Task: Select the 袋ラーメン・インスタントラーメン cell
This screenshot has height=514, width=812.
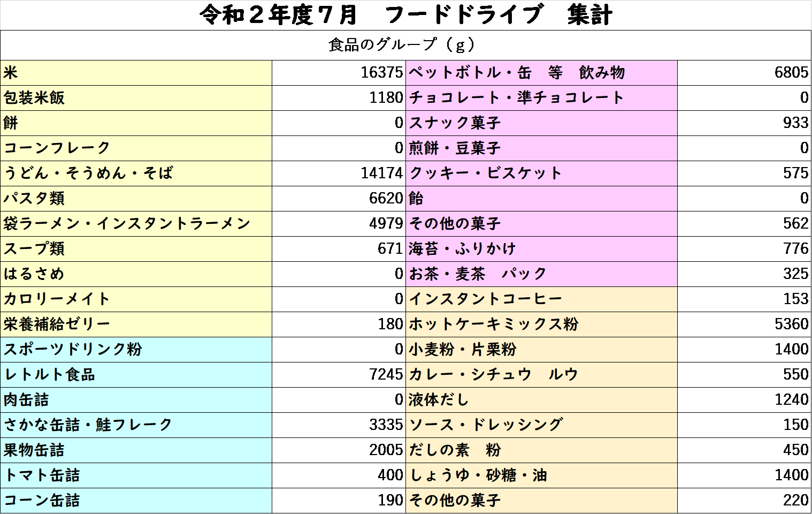Action: [136, 224]
